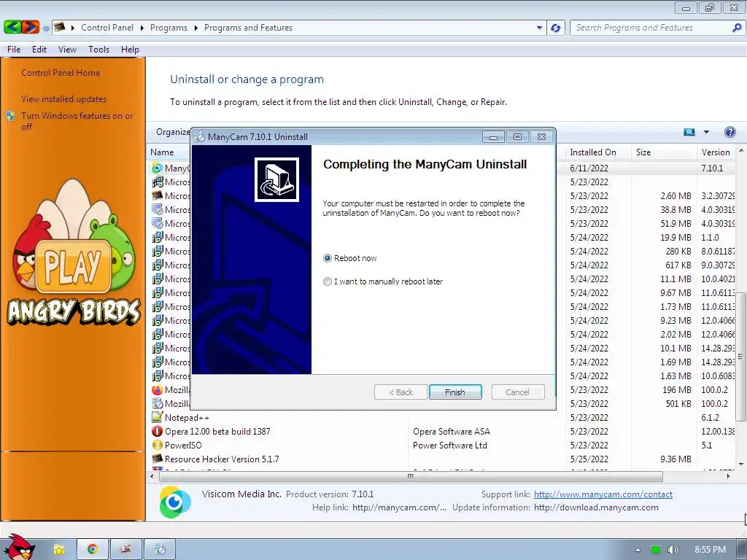
Task: Choose I want to manually reboot later
Action: pos(328,281)
